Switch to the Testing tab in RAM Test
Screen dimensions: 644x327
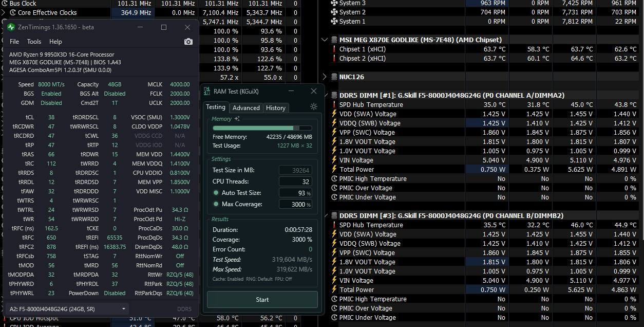pos(216,107)
